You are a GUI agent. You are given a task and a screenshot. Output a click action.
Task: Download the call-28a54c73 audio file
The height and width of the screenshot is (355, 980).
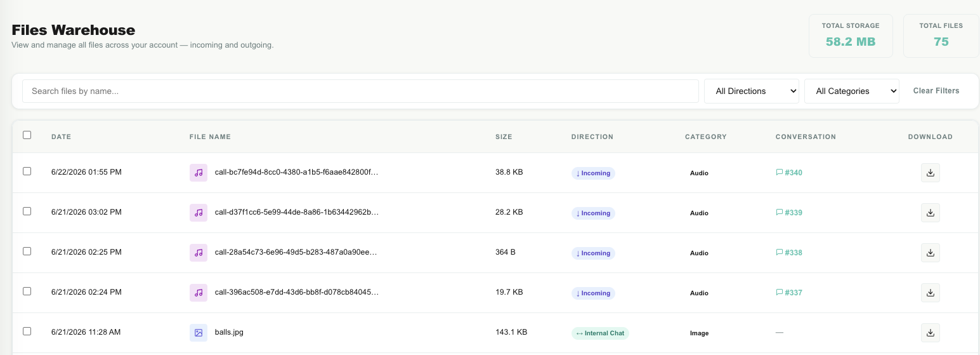[x=931, y=253]
